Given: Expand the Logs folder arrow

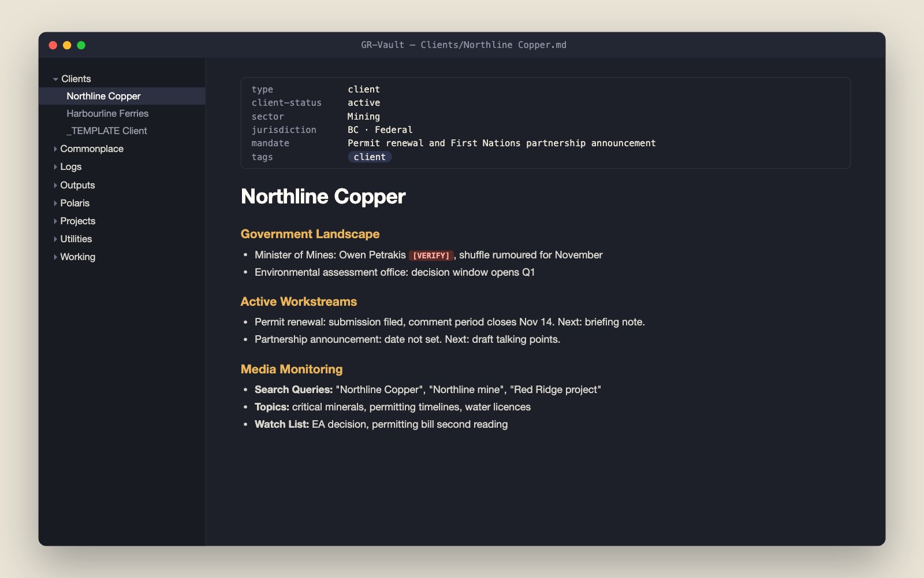Looking at the screenshot, I should point(55,167).
